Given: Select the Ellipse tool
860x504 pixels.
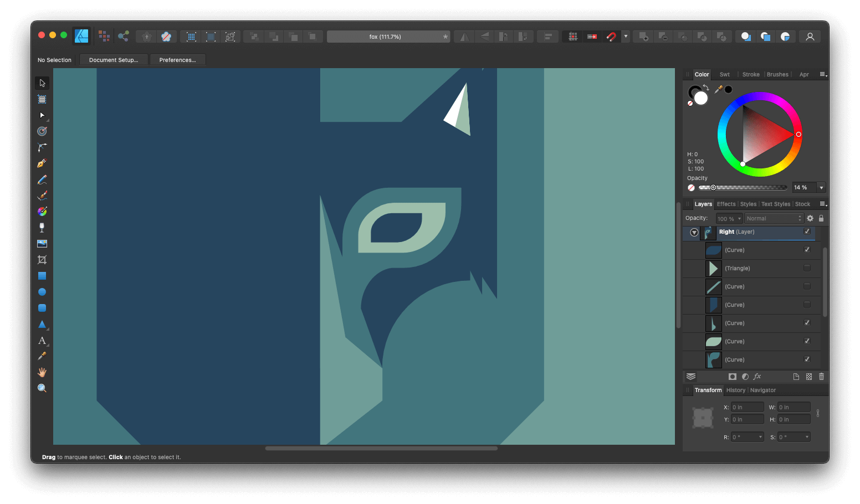Looking at the screenshot, I should [x=42, y=291].
